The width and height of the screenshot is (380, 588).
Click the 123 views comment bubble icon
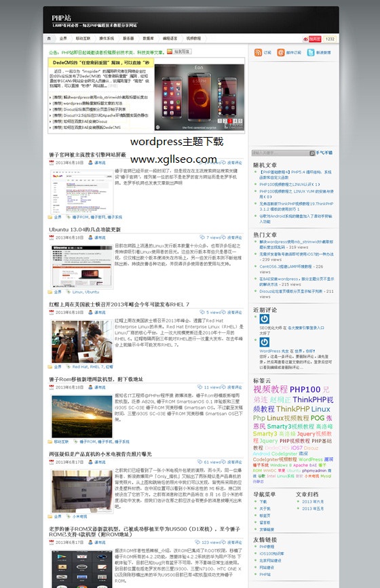tap(197, 543)
